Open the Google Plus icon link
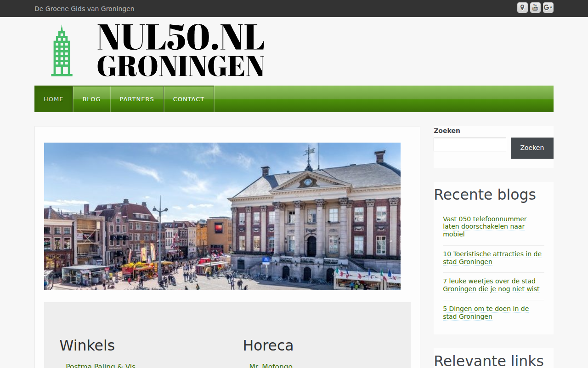The height and width of the screenshot is (368, 588). [548, 8]
